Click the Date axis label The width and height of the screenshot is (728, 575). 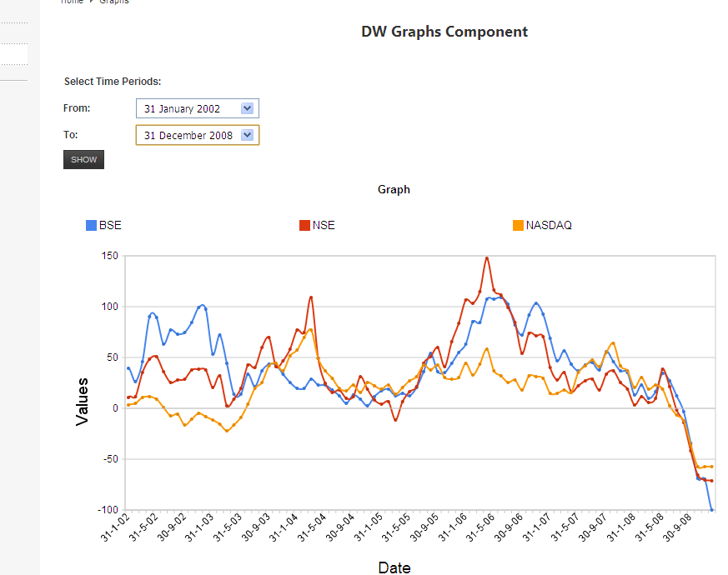pyautogui.click(x=394, y=567)
